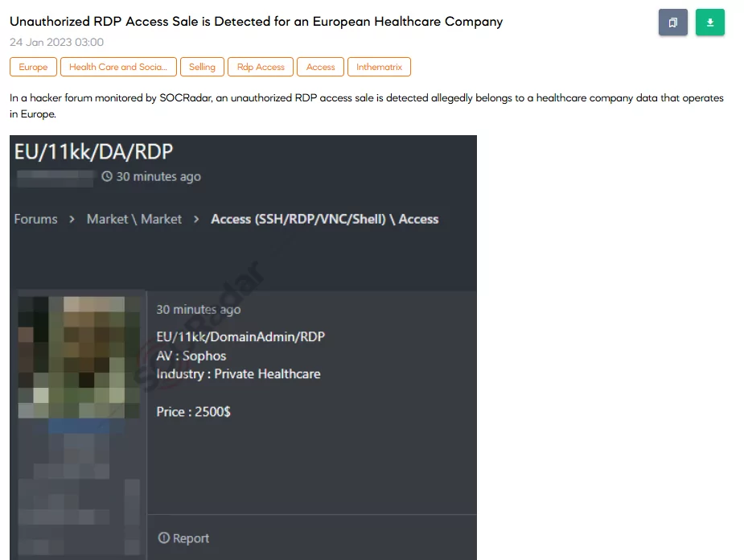Select the Selling tag

(202, 67)
